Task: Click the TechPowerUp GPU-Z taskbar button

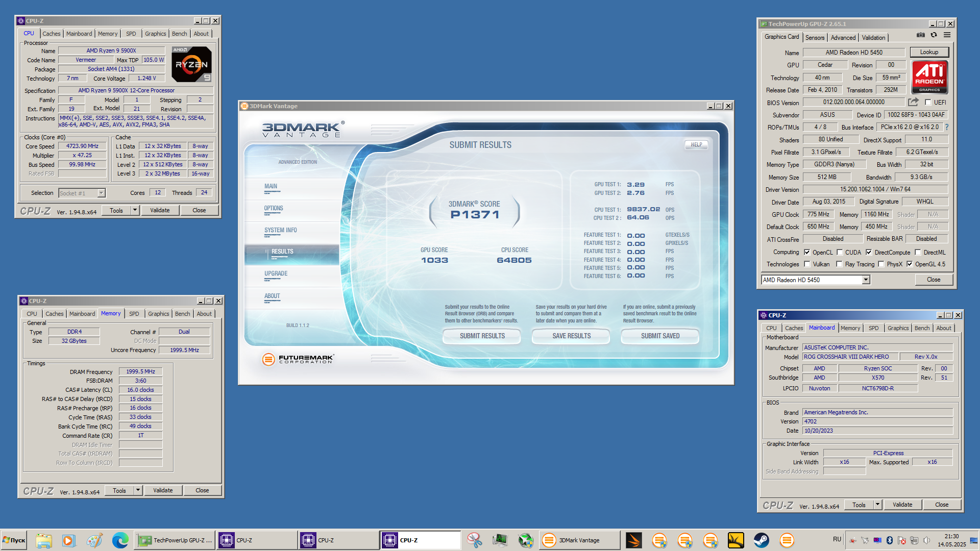Action: coord(175,540)
